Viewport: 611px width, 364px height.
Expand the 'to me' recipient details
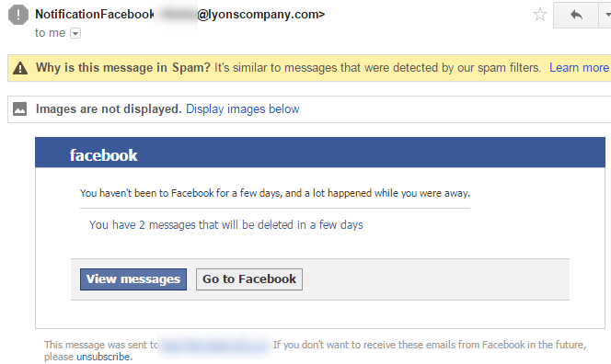click(75, 33)
